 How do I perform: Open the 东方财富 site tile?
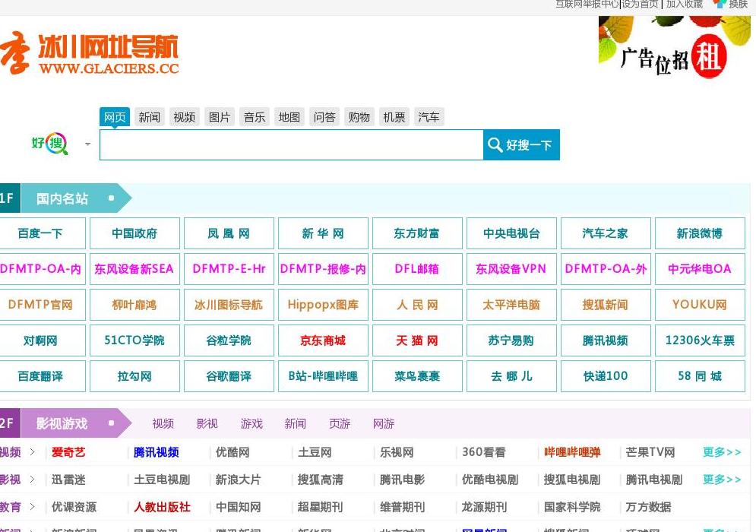tap(417, 233)
